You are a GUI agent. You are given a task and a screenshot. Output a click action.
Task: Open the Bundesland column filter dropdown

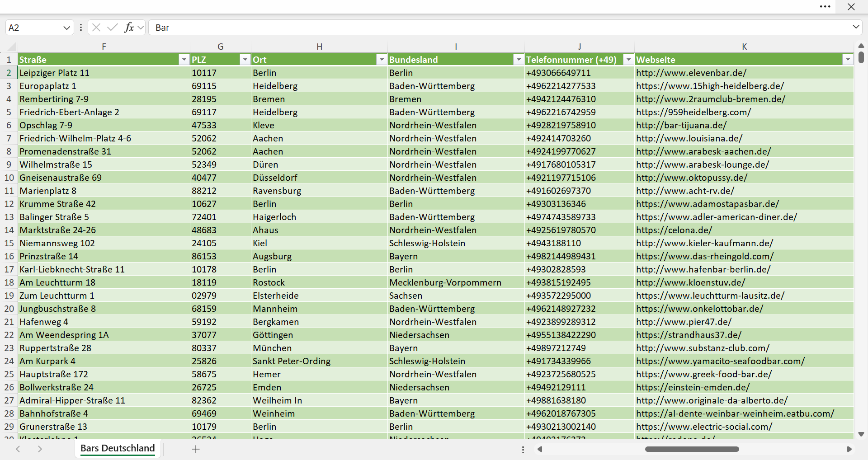[518, 60]
